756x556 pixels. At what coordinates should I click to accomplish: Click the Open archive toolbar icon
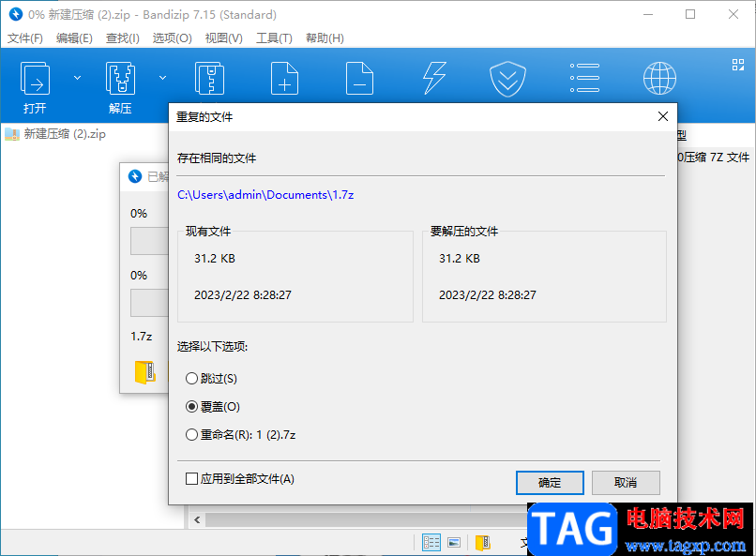(35, 78)
